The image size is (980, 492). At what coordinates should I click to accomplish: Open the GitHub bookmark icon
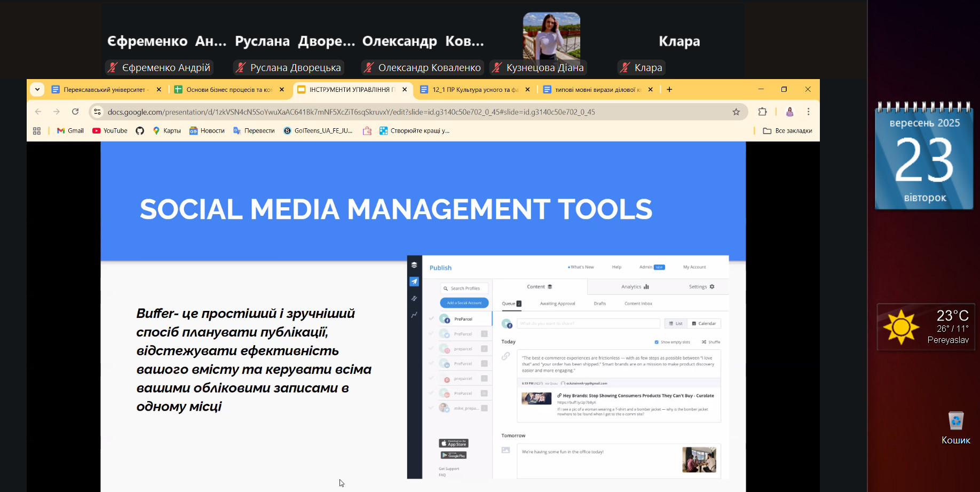click(x=140, y=131)
